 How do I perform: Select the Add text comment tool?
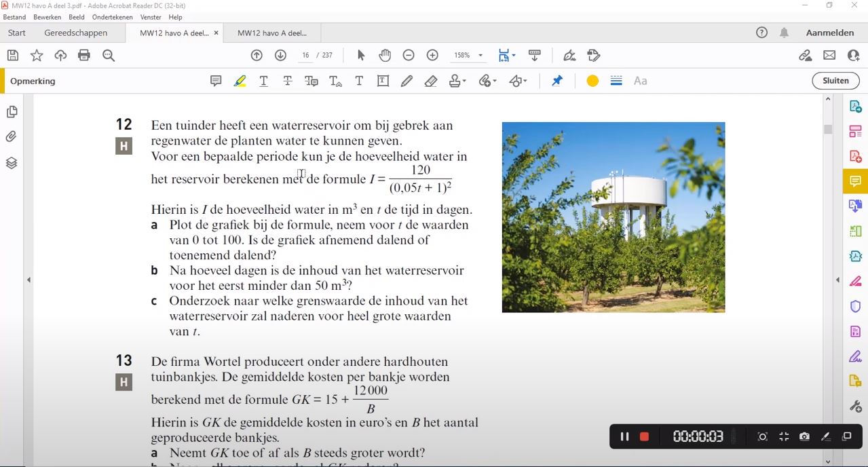click(x=359, y=81)
